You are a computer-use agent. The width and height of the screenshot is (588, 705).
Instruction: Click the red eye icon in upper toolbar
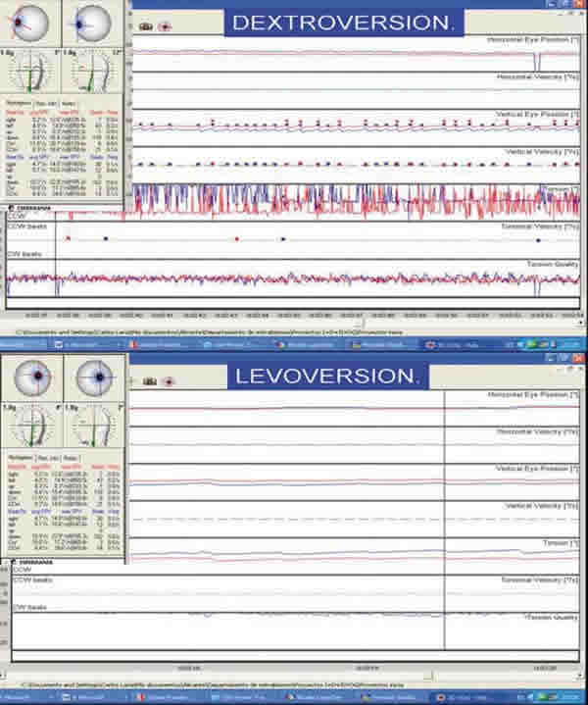(163, 26)
